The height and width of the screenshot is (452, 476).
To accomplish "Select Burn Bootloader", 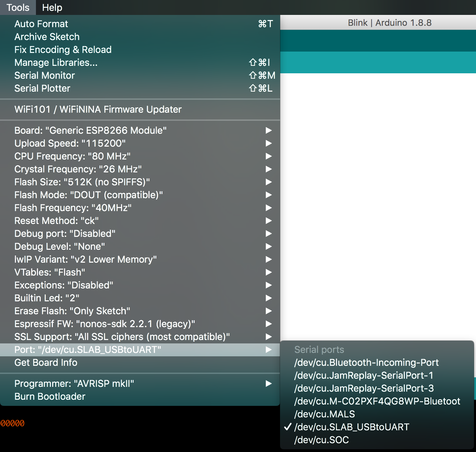I will [140, 396].
